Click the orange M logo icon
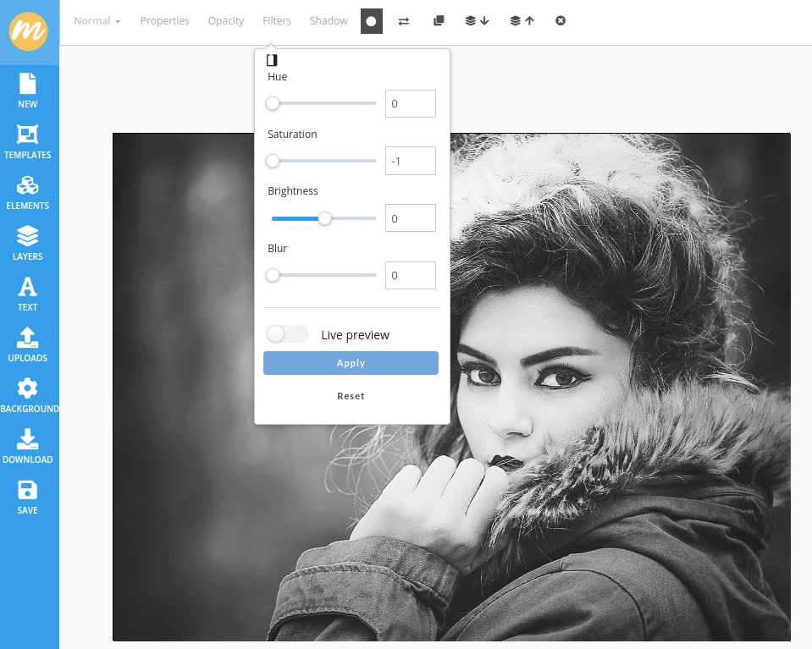812x649 pixels. click(x=28, y=31)
